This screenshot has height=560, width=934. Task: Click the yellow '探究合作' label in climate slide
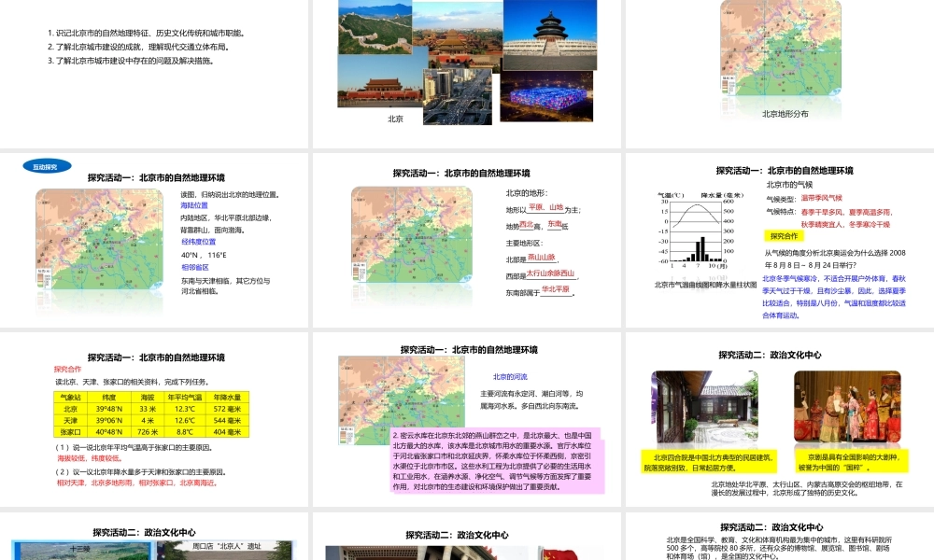[784, 236]
